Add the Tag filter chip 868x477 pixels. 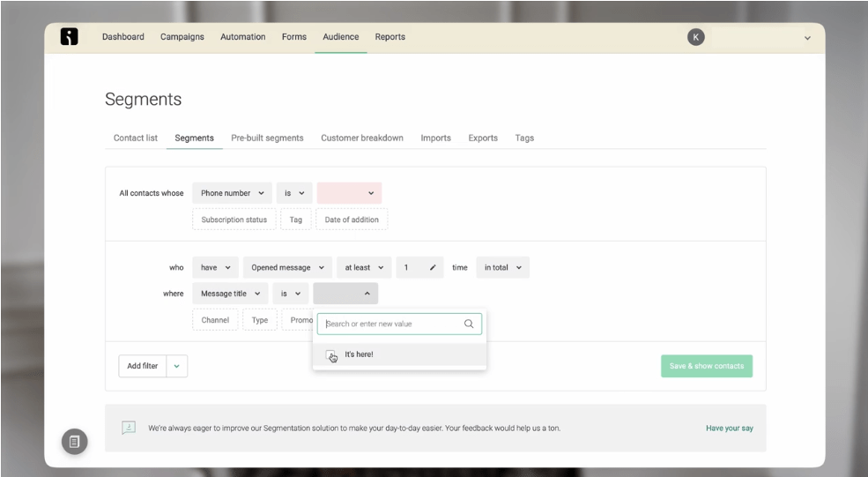tap(295, 220)
